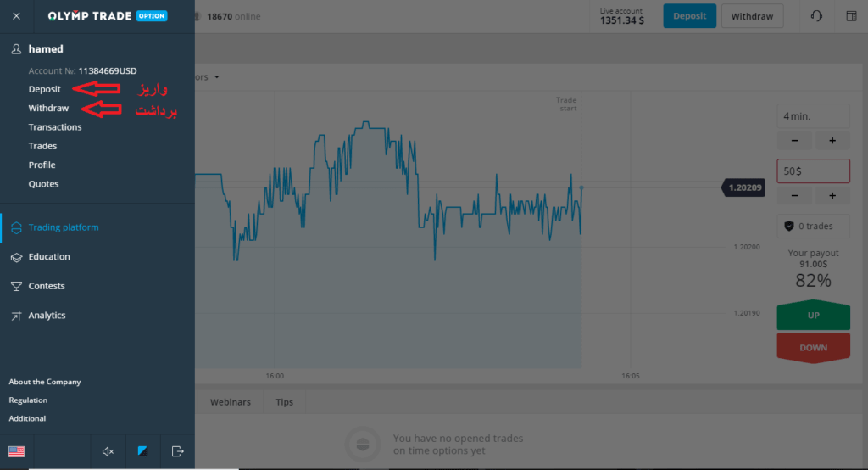Image resolution: width=868 pixels, height=470 pixels.
Task: Click the 16:00 time axis label
Action: 275,376
